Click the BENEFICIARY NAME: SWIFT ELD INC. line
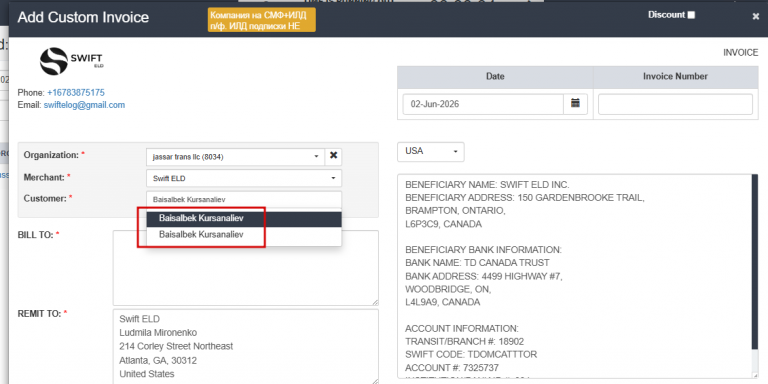The height and width of the screenshot is (384, 768). point(487,185)
